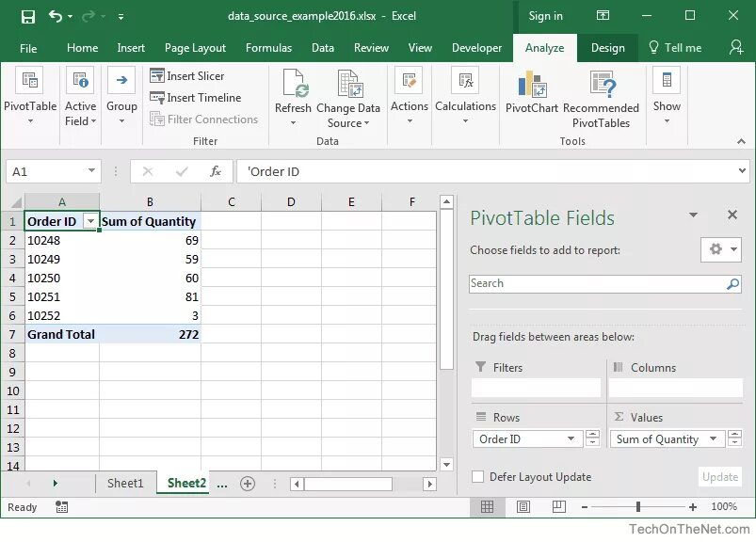Open the PivotTable options button

pos(30,95)
